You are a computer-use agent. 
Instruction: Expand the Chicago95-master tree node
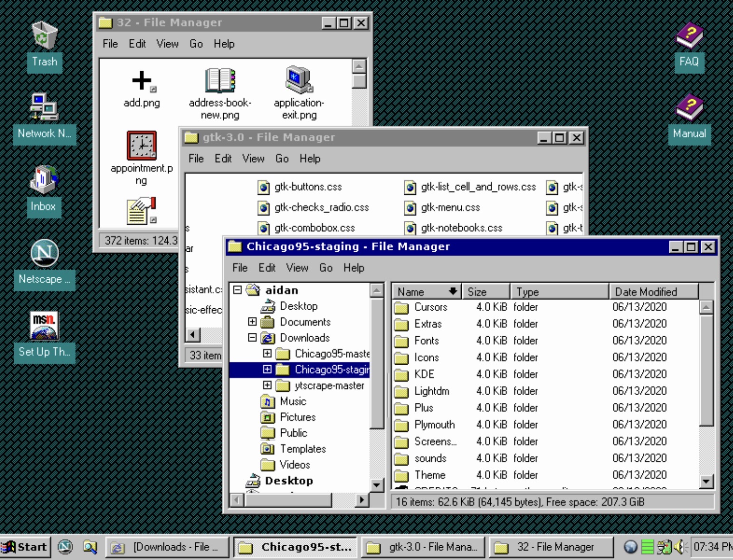pos(267,354)
